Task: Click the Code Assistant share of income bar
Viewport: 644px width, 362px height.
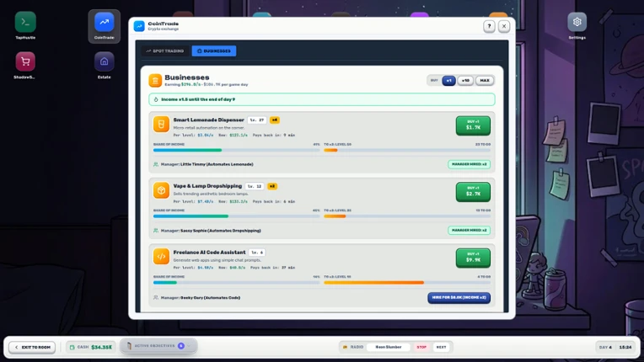Action: point(237,283)
